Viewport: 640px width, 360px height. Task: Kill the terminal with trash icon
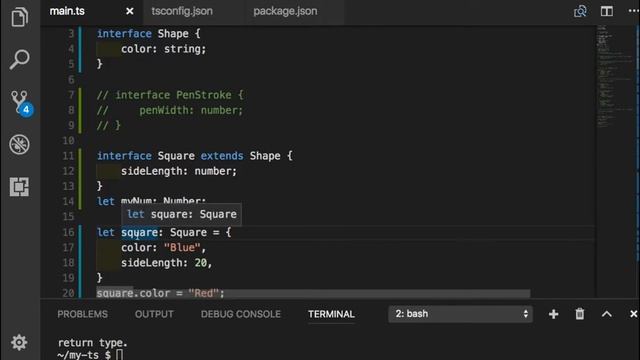580,314
